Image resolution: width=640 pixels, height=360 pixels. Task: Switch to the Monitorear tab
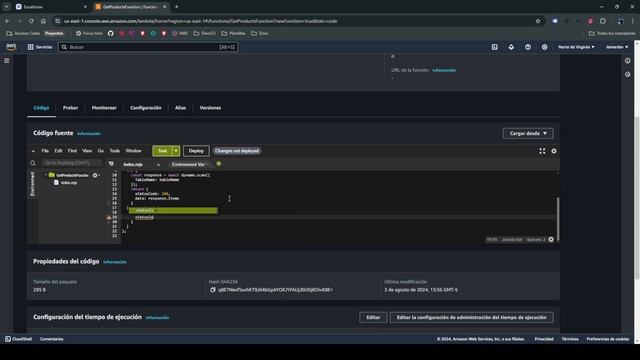104,108
